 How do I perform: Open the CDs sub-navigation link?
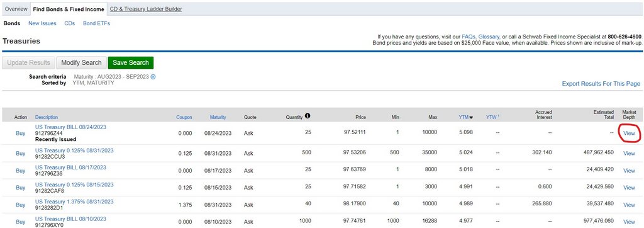point(69,23)
